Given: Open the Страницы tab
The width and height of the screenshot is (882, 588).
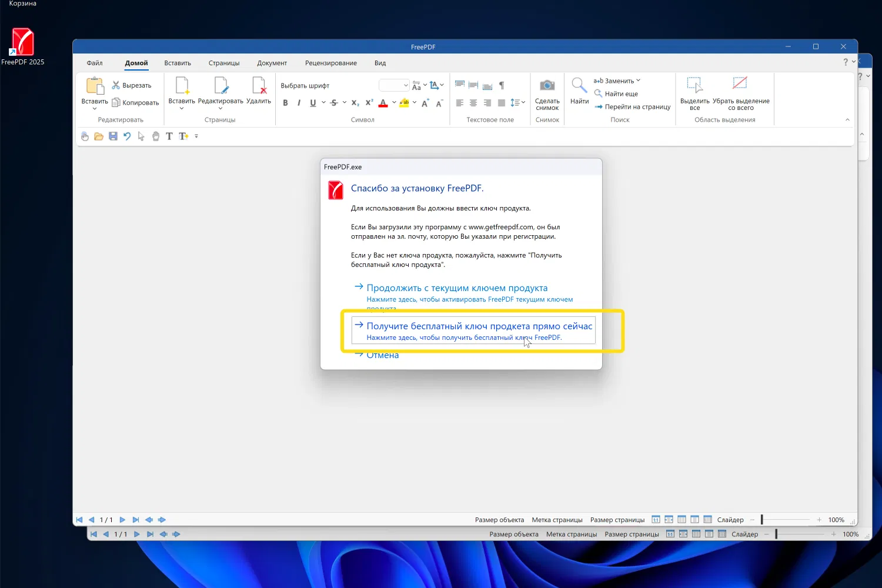Looking at the screenshot, I should (224, 63).
